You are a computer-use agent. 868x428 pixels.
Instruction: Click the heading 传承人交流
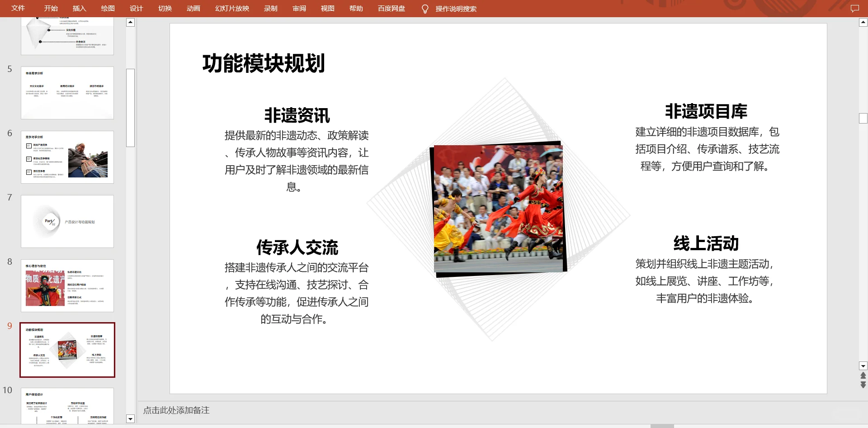[x=297, y=247]
